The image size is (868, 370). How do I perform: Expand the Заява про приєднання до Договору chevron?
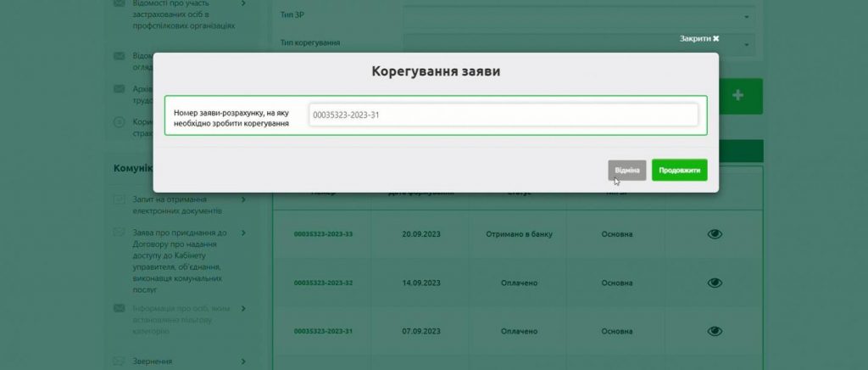[243, 233]
